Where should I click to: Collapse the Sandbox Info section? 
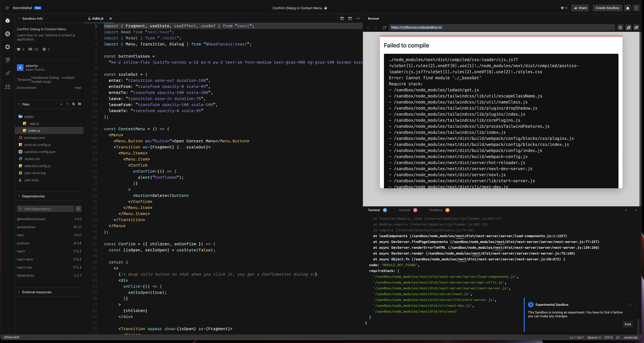19,18
